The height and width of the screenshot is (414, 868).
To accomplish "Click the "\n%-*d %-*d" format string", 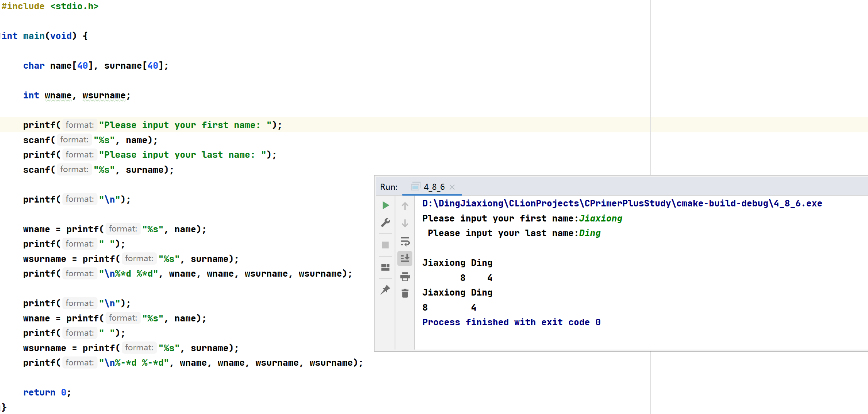I will (134, 363).
